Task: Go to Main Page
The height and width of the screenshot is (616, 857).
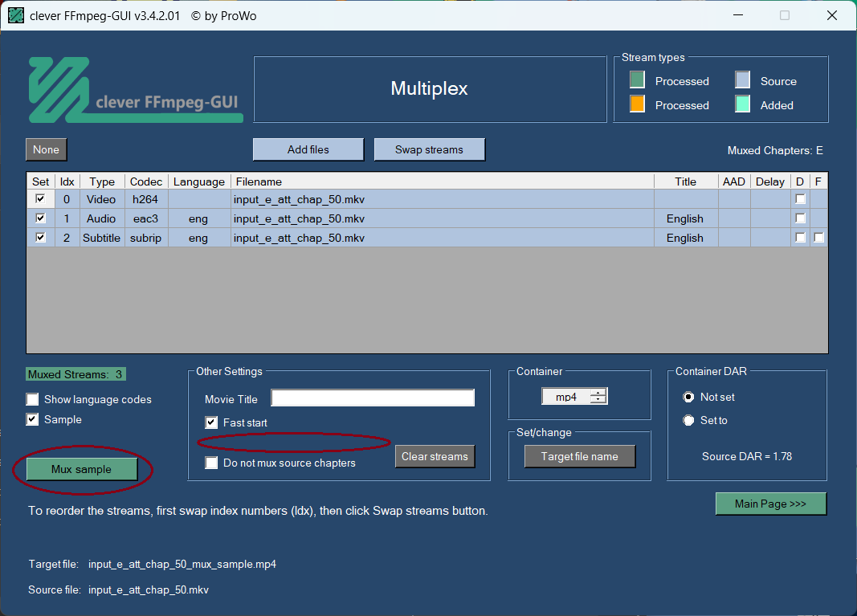Action: pos(770,504)
